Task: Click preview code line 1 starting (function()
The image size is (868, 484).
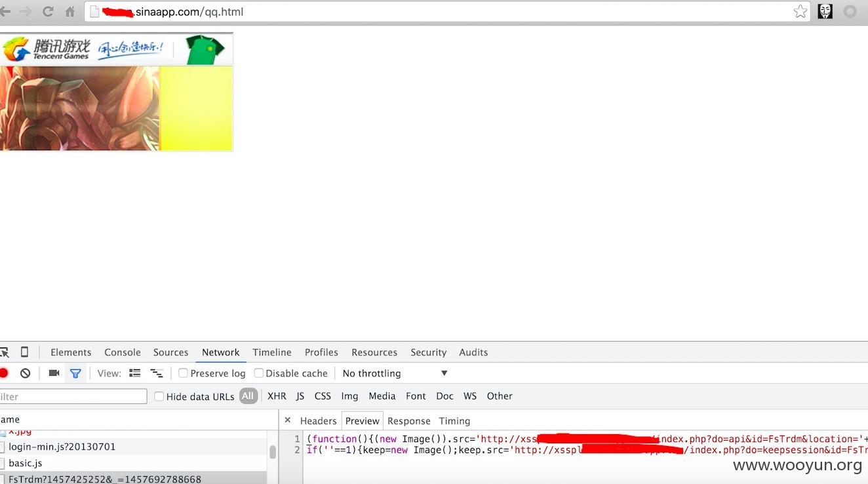Action: pos(587,439)
